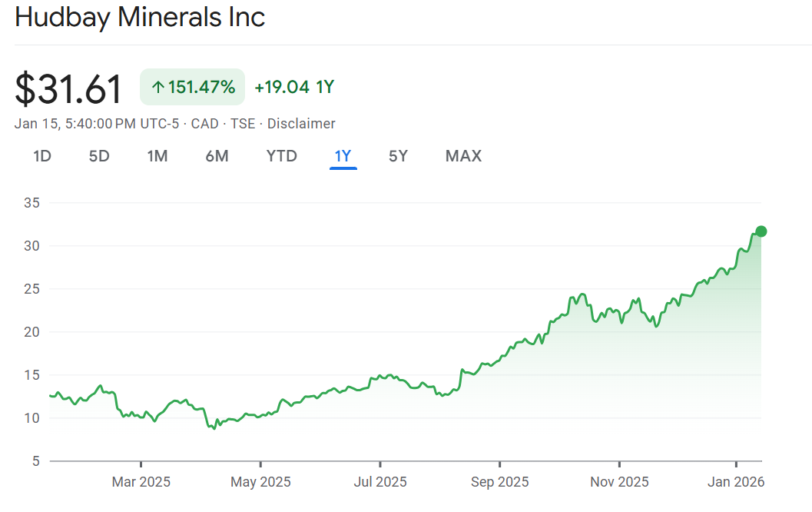Select the 1D time range tab
812x512 pixels.
[42, 156]
